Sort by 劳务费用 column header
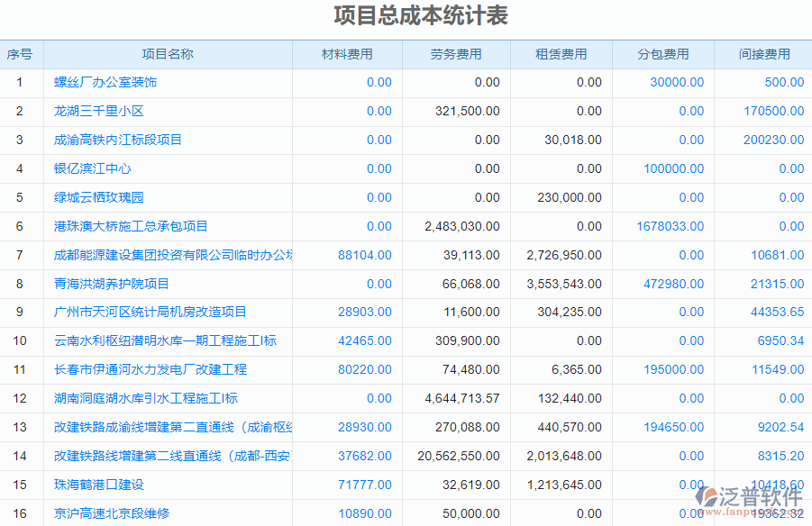Image resolution: width=812 pixels, height=526 pixels. coord(456,55)
